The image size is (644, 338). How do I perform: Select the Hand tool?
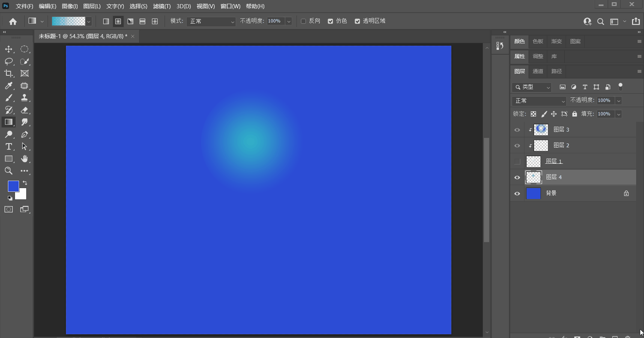(24, 159)
